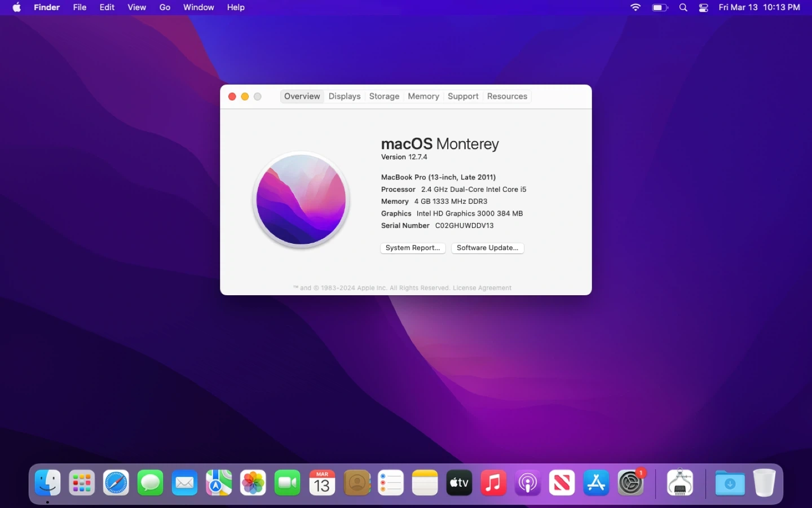Viewport: 812px width, 508px height.
Task: Click the System Report... button
Action: (x=413, y=248)
